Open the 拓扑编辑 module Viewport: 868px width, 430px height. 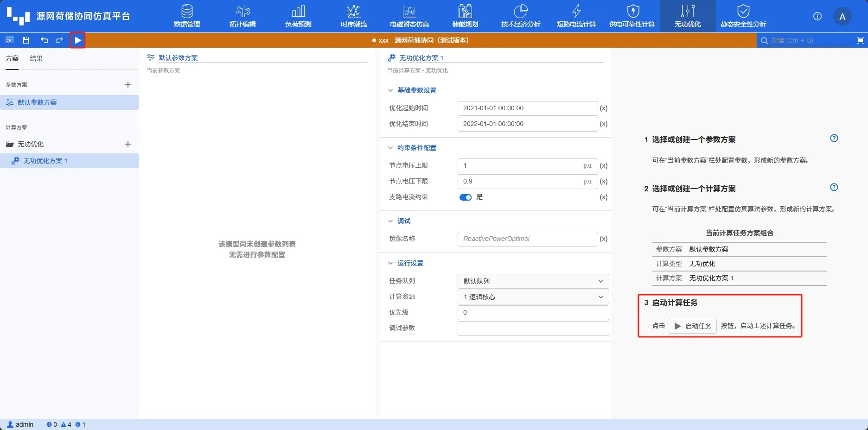click(x=243, y=16)
